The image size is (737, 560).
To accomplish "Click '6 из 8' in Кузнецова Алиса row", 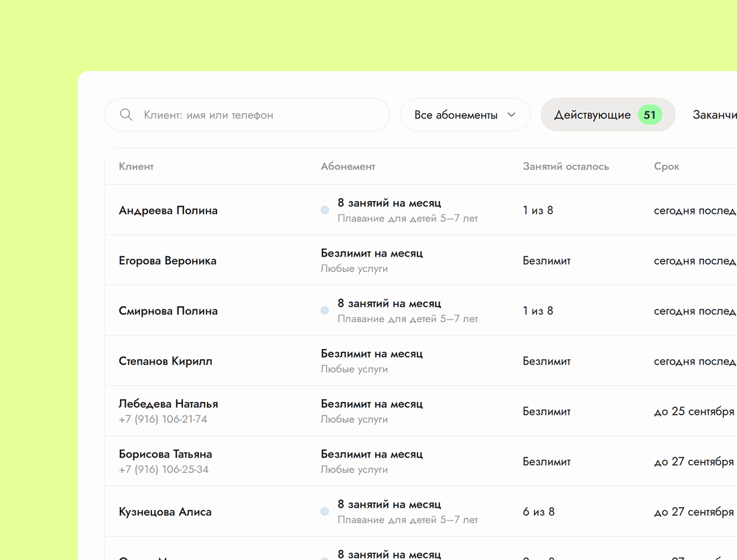I will click(539, 512).
